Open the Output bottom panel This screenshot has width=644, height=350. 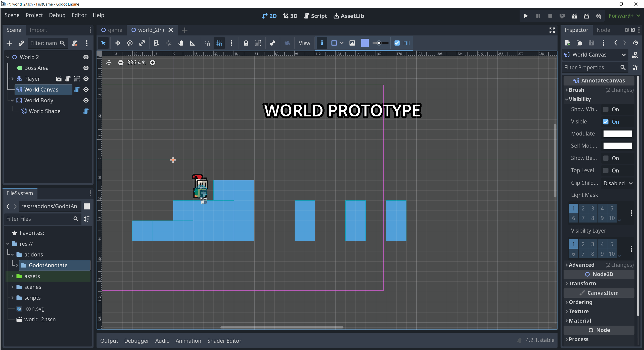click(109, 341)
